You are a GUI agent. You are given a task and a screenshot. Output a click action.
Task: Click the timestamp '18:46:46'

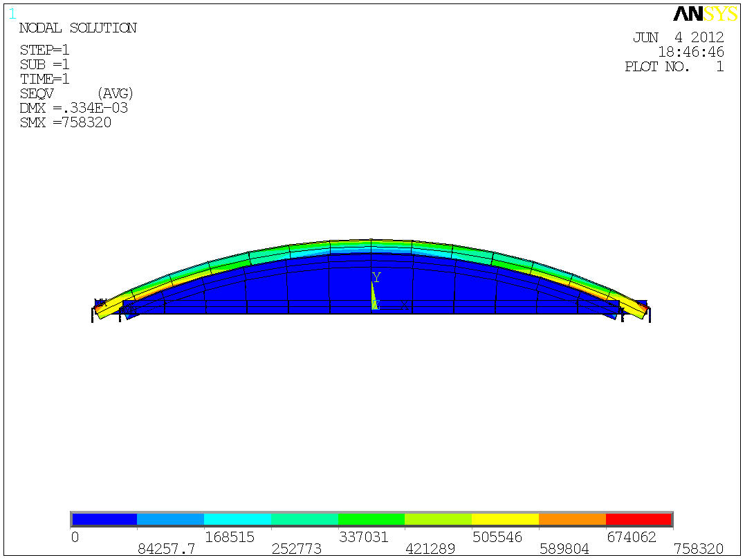691,52
